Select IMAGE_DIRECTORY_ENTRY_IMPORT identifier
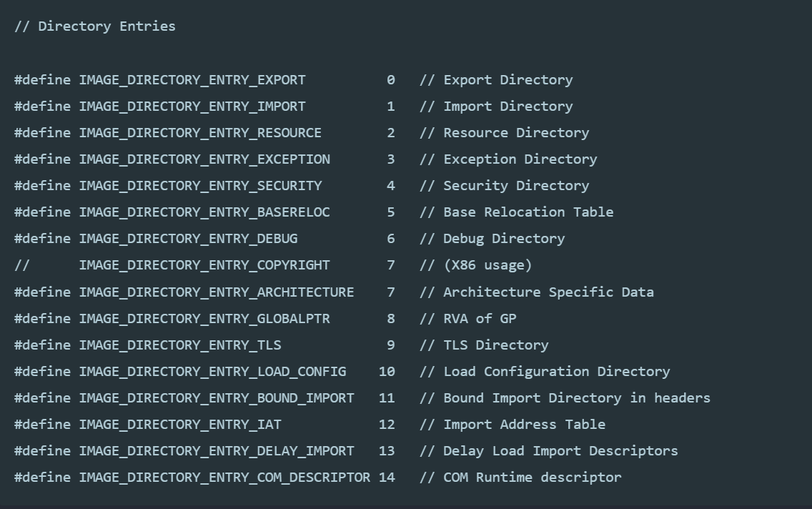Screen dimensions: 812x509 coord(192,107)
